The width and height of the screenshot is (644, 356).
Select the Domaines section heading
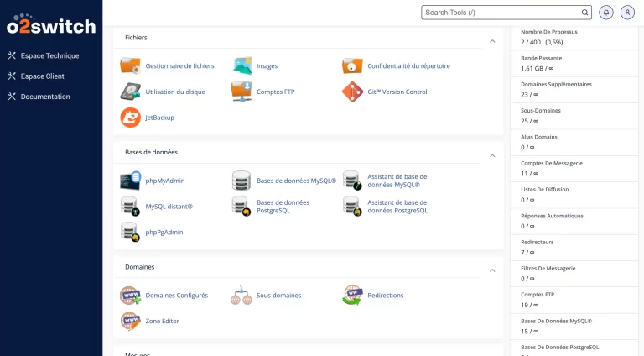tap(140, 267)
